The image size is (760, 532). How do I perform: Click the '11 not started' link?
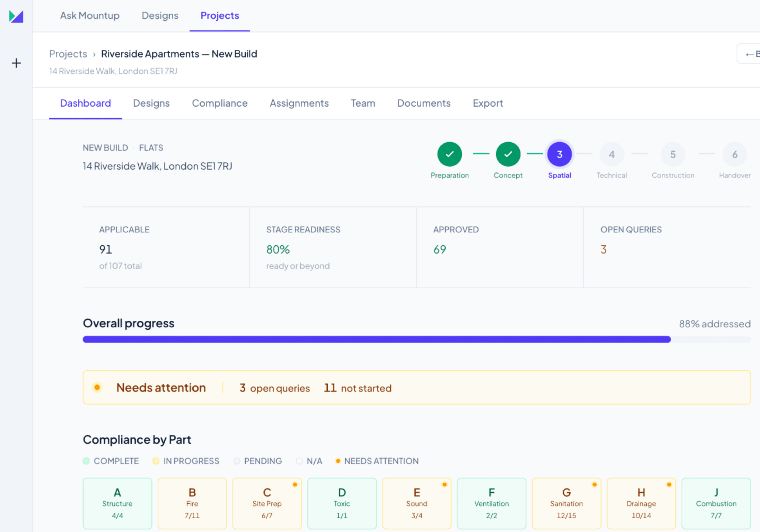pyautogui.click(x=358, y=388)
